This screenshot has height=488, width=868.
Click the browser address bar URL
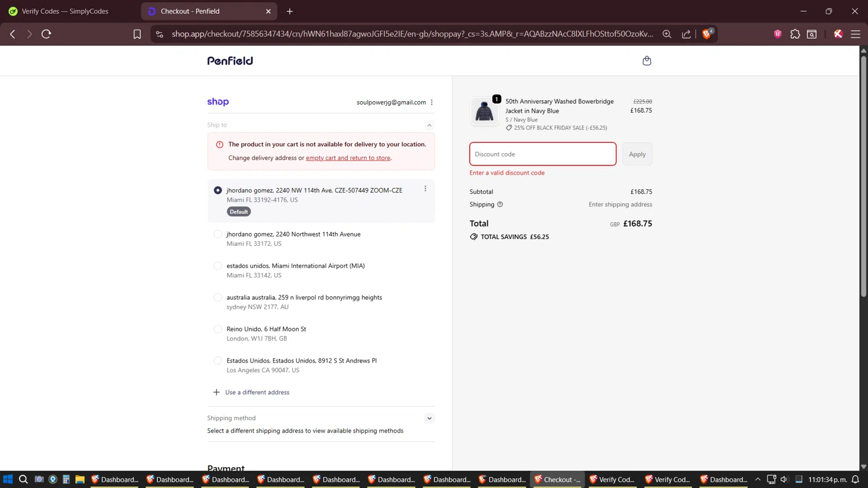pos(412,34)
